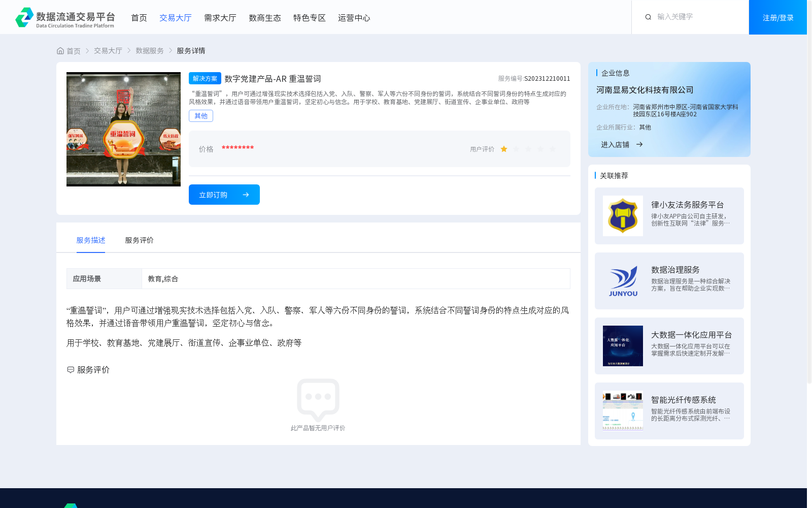Screen dimensions: 812x508
Task: Click the empty-reviews chat bubble icon
Action: coord(318,400)
